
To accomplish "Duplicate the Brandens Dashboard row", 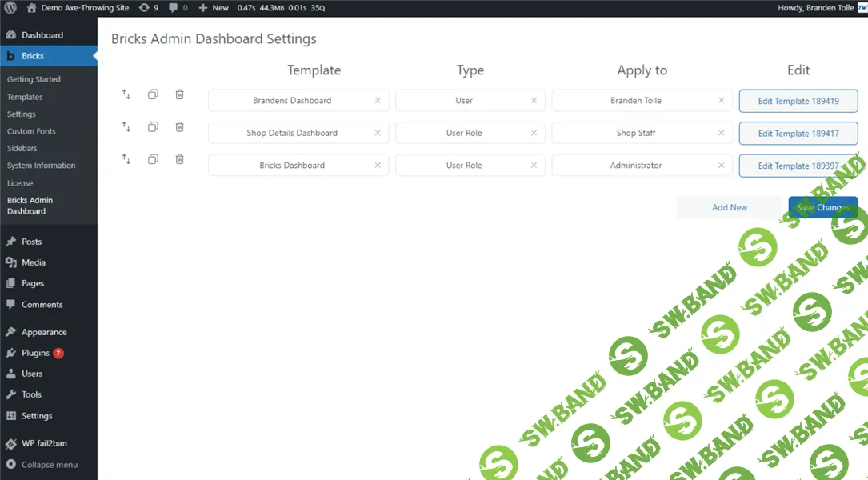I will tap(153, 94).
